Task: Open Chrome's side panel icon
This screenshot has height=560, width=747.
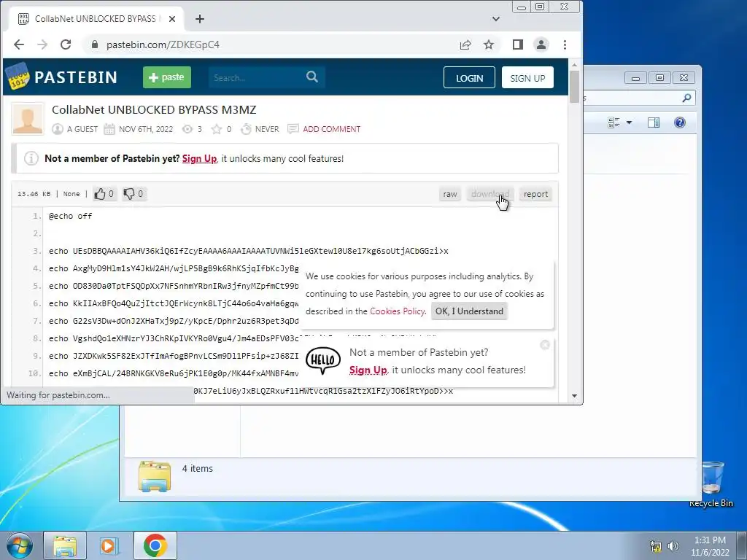Action: pyautogui.click(x=518, y=44)
